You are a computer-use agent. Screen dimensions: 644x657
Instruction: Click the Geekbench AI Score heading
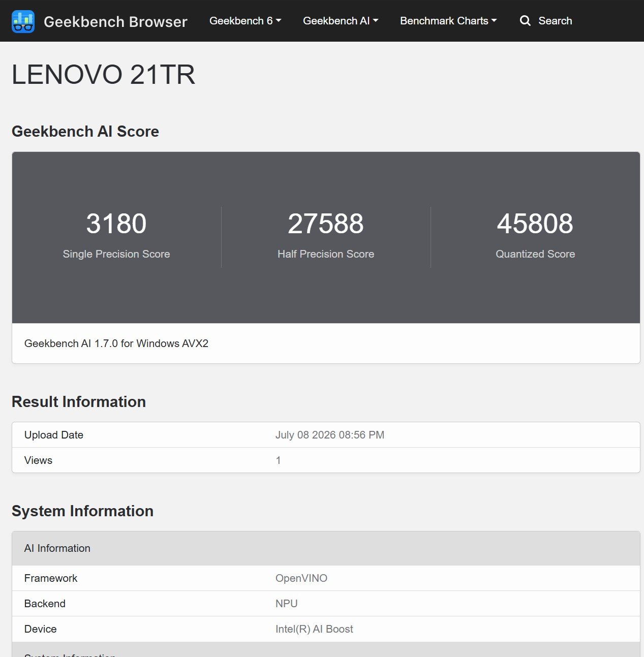click(85, 132)
